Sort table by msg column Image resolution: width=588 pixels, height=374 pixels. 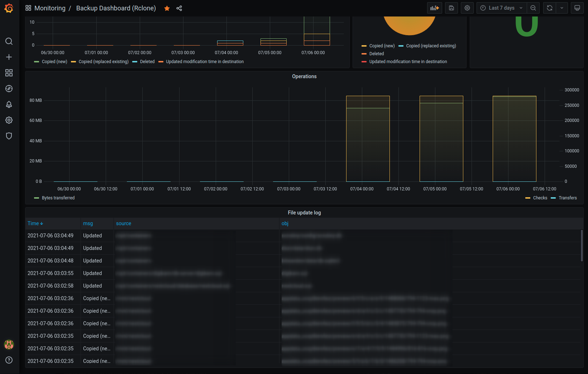pos(88,223)
